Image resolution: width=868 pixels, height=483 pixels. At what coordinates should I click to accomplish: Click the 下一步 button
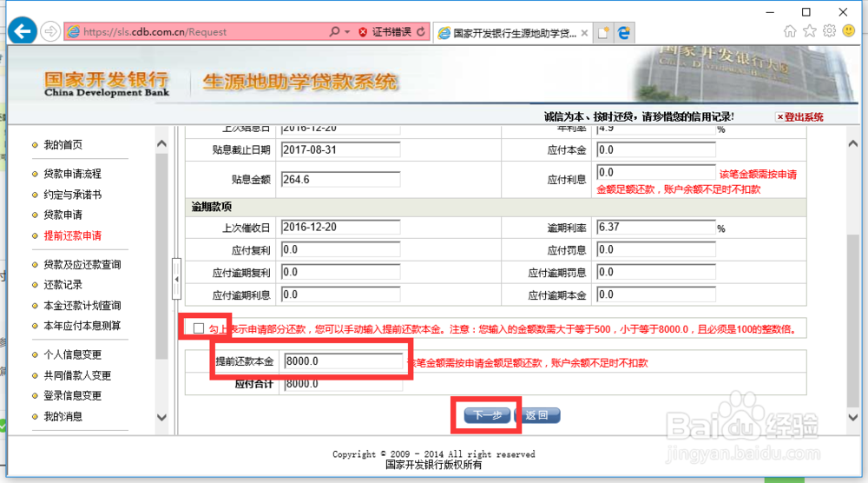point(487,415)
